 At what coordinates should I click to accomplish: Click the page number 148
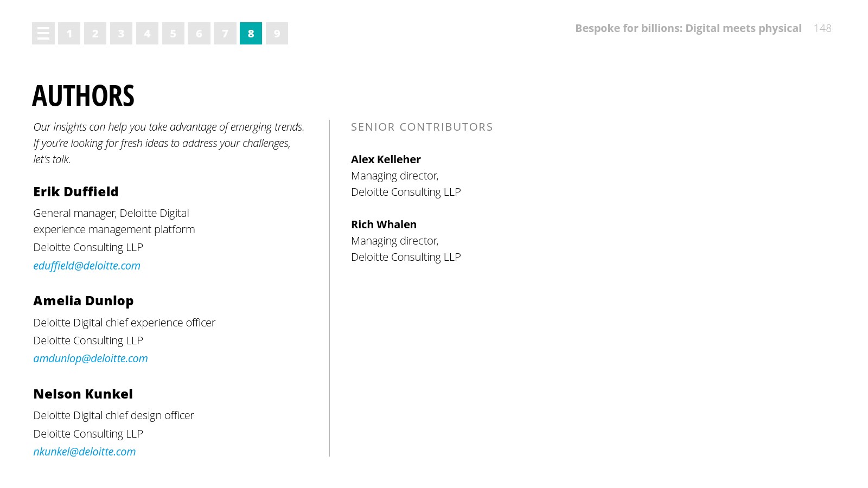pyautogui.click(x=822, y=28)
